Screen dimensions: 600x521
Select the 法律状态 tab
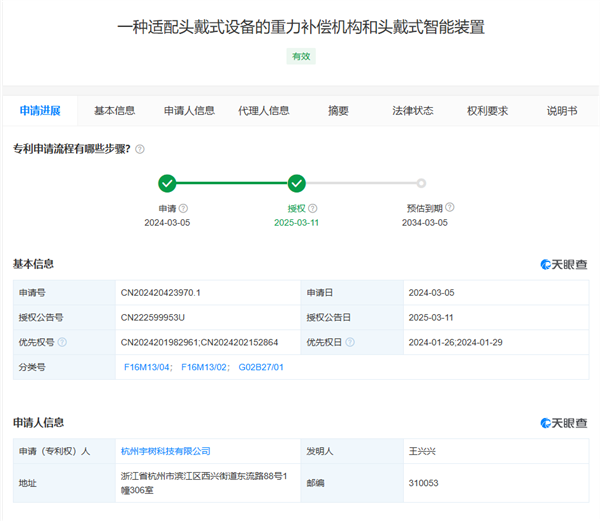pyautogui.click(x=412, y=111)
